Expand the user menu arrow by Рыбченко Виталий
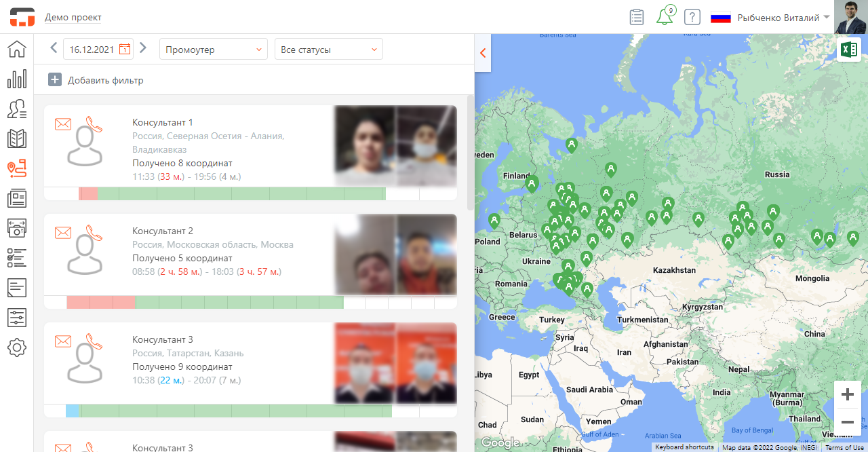Image resolution: width=868 pixels, height=452 pixels. pos(827,18)
